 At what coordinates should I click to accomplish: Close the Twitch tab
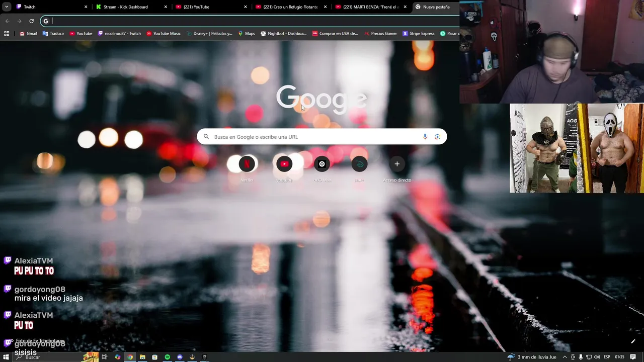click(86, 7)
